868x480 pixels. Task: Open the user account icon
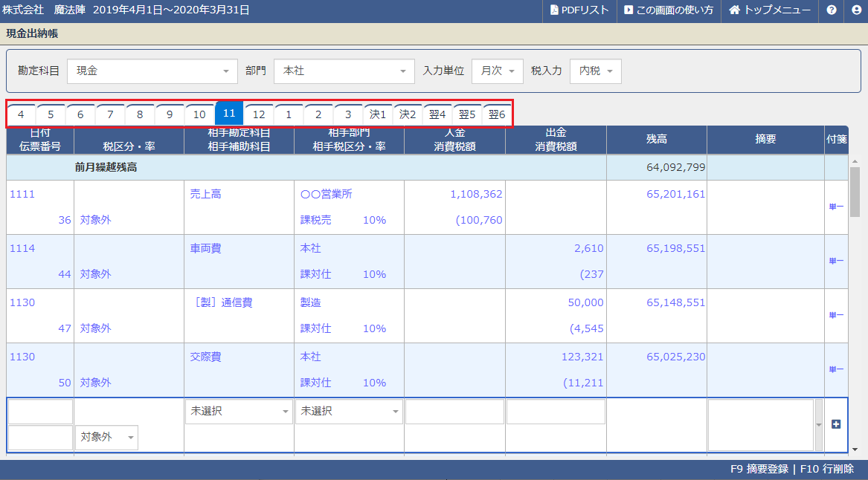(856, 10)
